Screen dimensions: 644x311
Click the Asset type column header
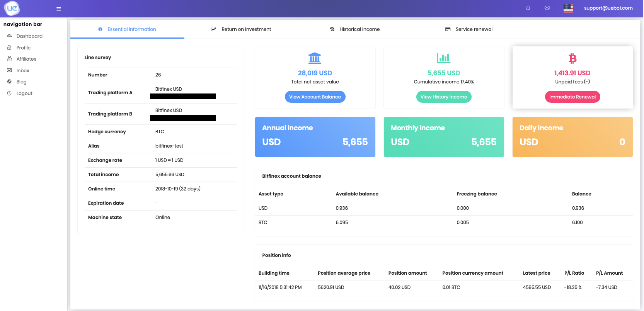click(x=271, y=194)
